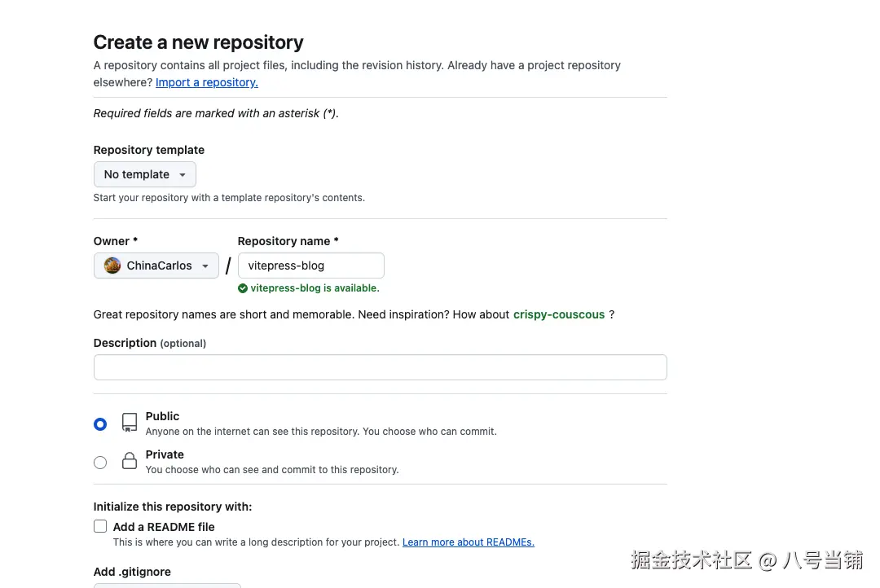Image resolution: width=880 pixels, height=588 pixels.
Task: Click the dropdown caret on Owner selector
Action: coord(205,265)
